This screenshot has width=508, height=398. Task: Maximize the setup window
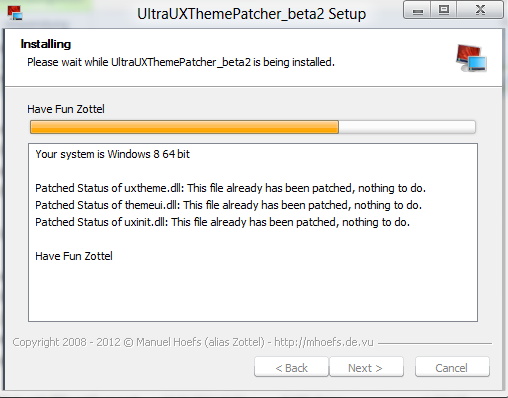point(444,10)
